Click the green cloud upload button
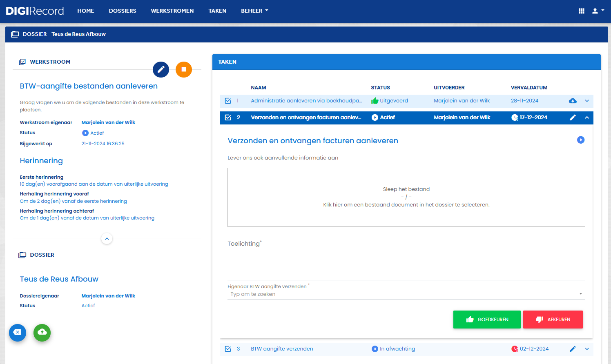The height and width of the screenshot is (364, 611). point(42,333)
